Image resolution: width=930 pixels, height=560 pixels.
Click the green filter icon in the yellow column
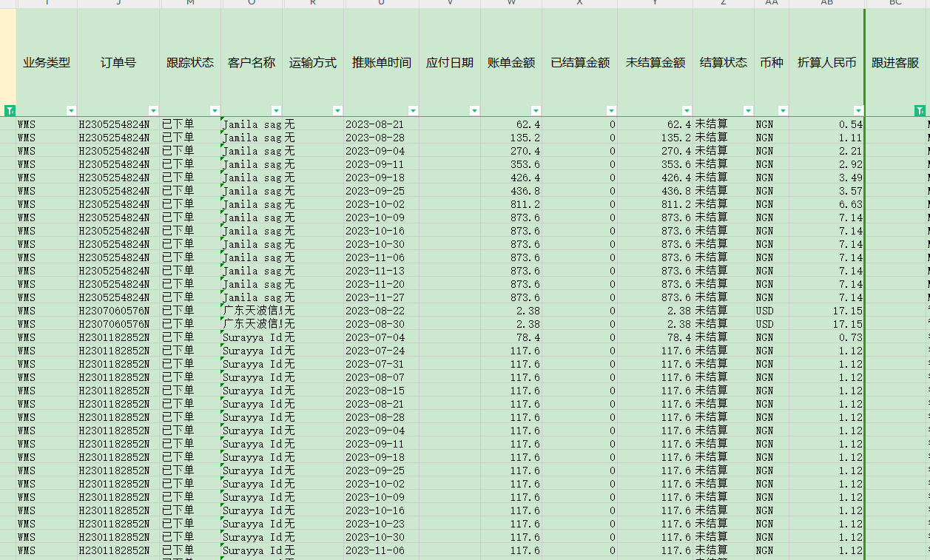(x=9, y=110)
